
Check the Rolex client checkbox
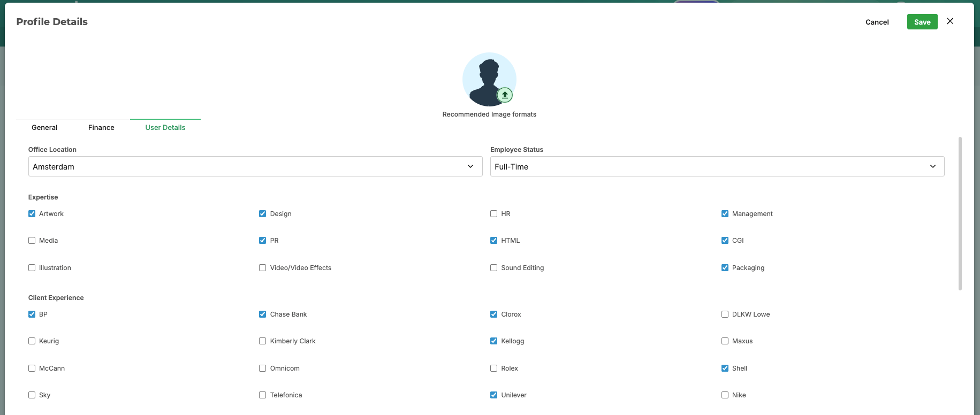click(x=493, y=368)
